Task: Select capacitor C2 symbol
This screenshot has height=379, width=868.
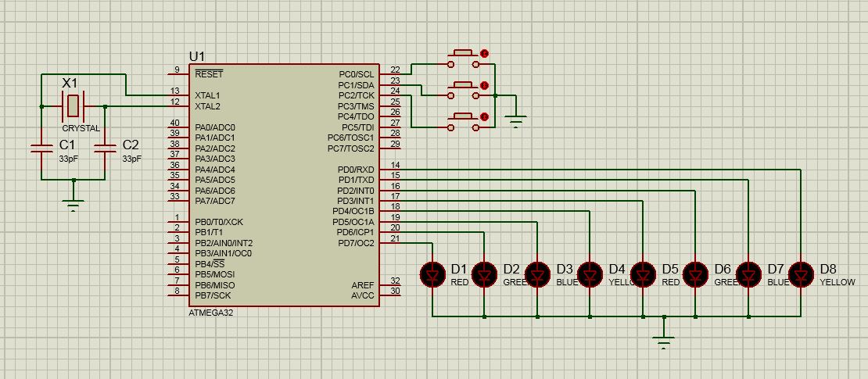Action: point(105,148)
